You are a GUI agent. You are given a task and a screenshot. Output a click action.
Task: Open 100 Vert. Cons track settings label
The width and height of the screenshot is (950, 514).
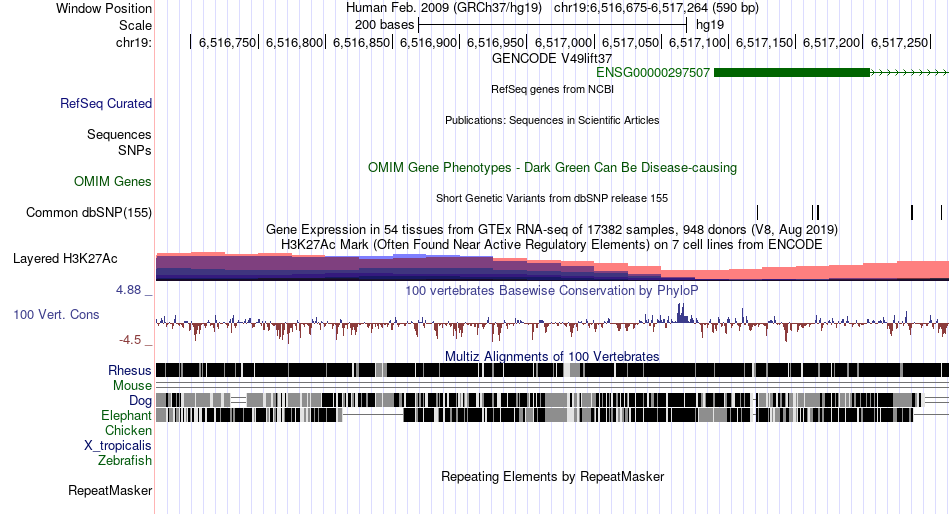coord(56,315)
